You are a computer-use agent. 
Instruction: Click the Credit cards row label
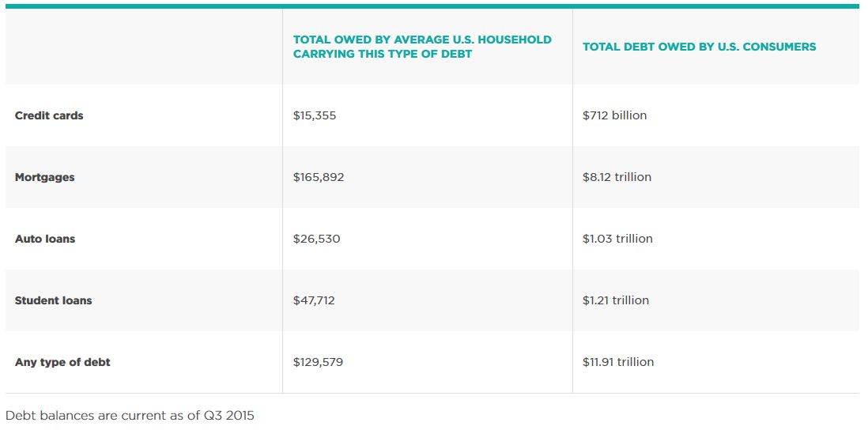pos(49,115)
